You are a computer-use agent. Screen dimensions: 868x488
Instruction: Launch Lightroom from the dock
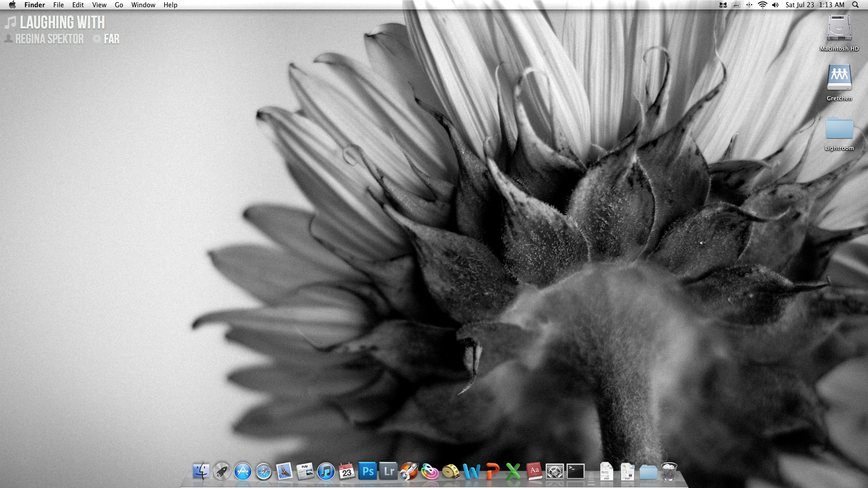coord(388,471)
